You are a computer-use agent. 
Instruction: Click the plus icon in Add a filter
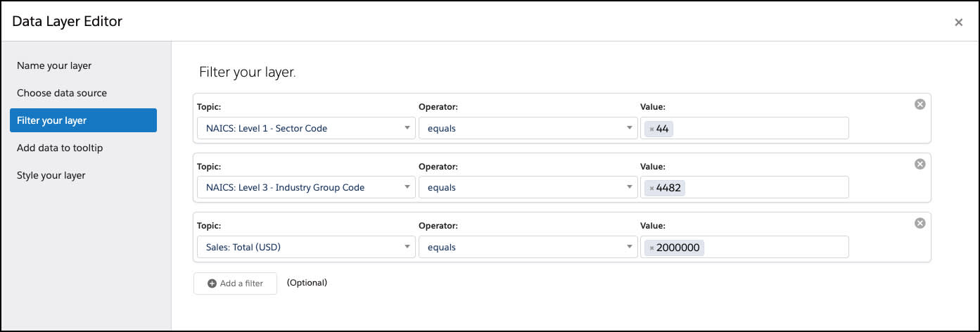tap(212, 283)
